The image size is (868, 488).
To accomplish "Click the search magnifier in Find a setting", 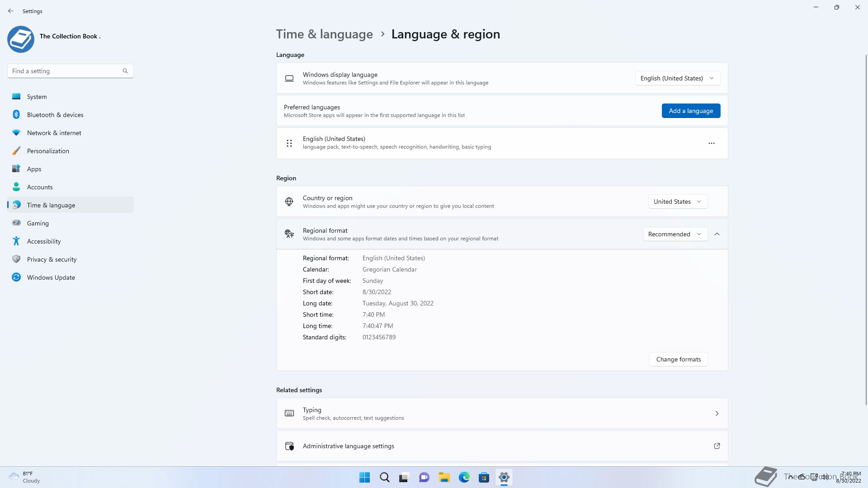I will click(125, 71).
